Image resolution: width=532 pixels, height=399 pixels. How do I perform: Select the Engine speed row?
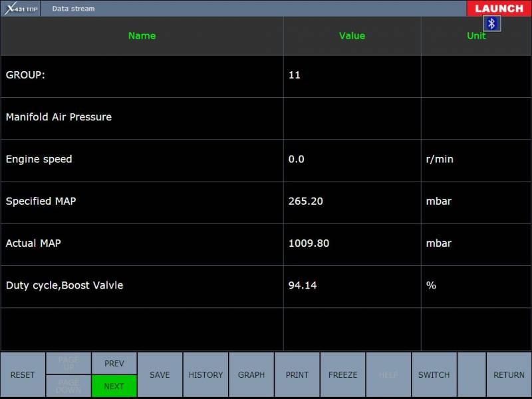click(x=142, y=160)
